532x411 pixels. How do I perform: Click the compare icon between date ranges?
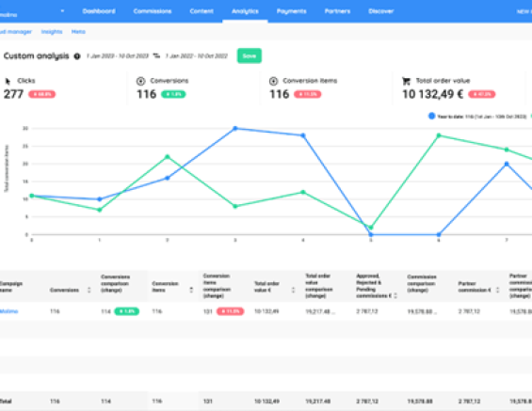pos(156,55)
